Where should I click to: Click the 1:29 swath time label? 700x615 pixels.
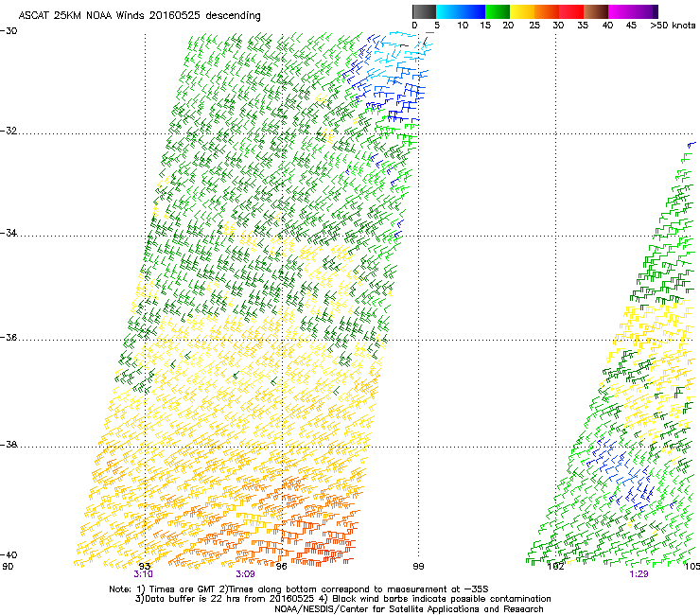coord(639,574)
